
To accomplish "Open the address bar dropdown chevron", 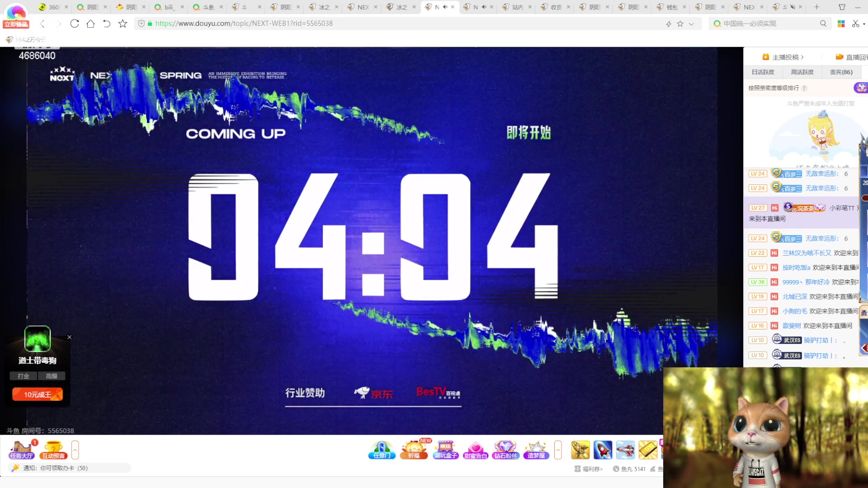I will pyautogui.click(x=691, y=24).
